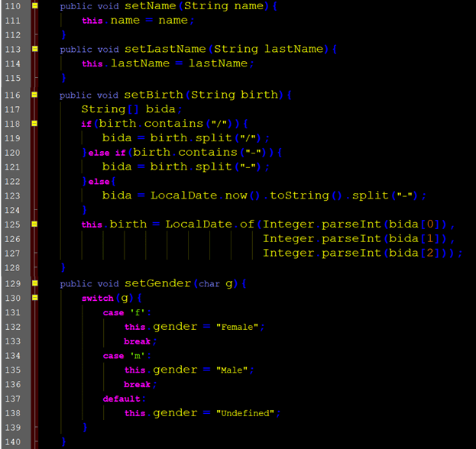Screen dimensions: 476x449
Task: Select line number 134 in the margin
Action: click(13, 355)
